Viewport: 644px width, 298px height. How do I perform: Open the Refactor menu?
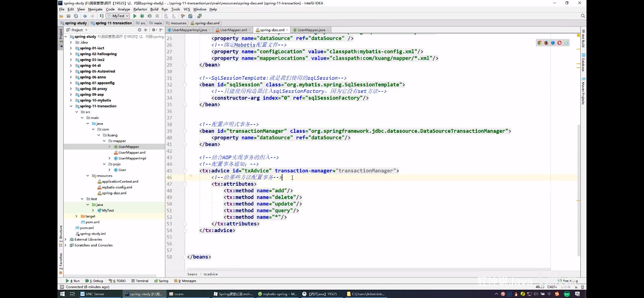140,9
